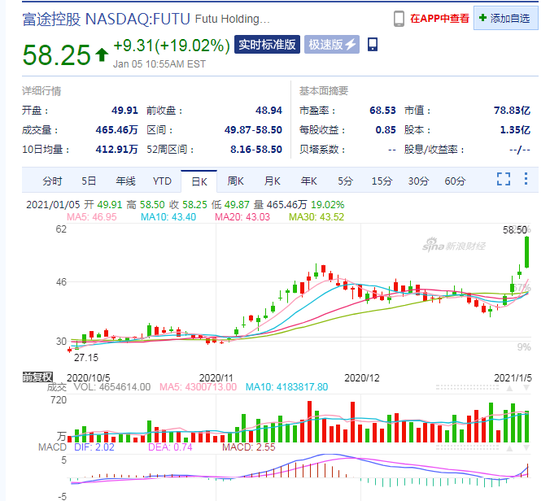The width and height of the screenshot is (550, 501).
Task: Show the 30分 interval chart
Action: click(x=418, y=181)
